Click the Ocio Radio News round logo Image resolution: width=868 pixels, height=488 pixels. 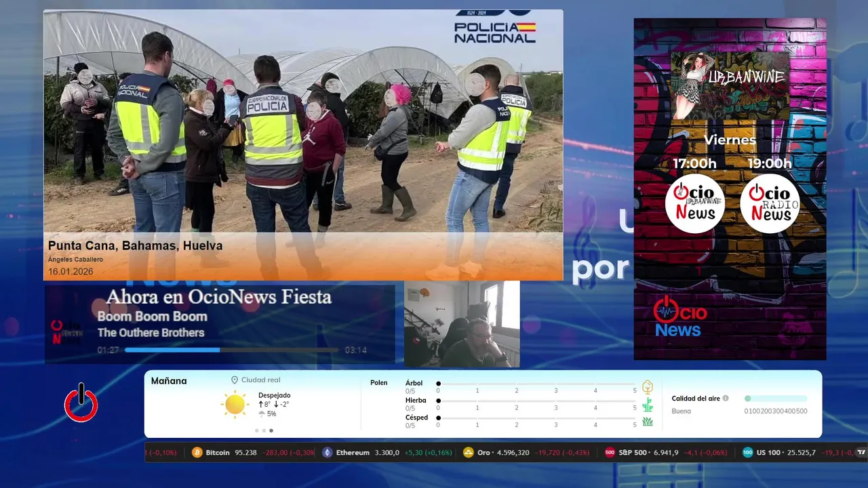tap(770, 203)
